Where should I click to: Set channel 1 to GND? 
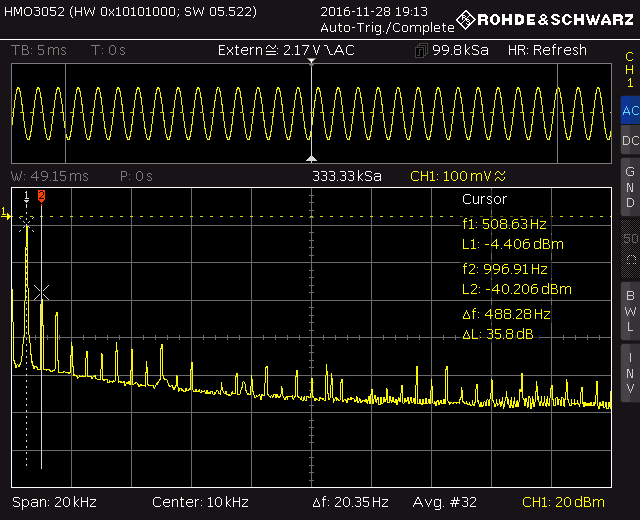629,187
